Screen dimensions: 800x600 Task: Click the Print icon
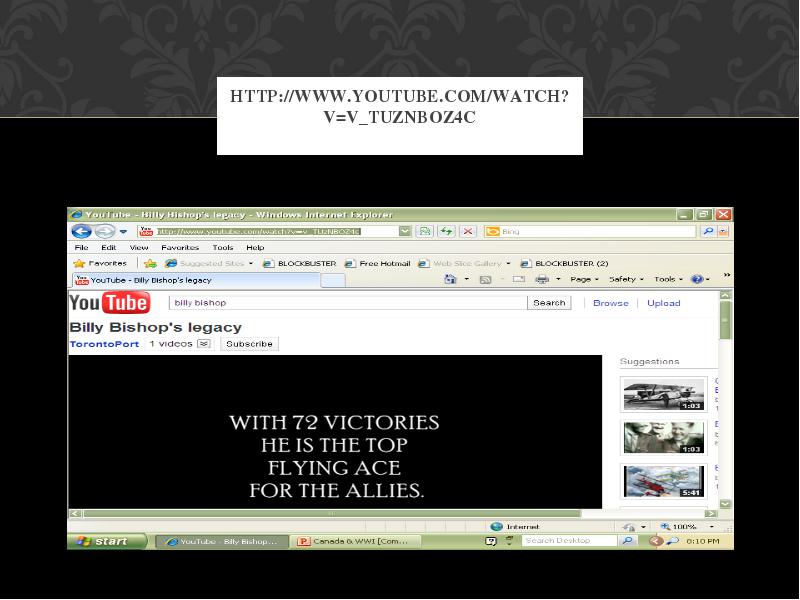click(542, 279)
